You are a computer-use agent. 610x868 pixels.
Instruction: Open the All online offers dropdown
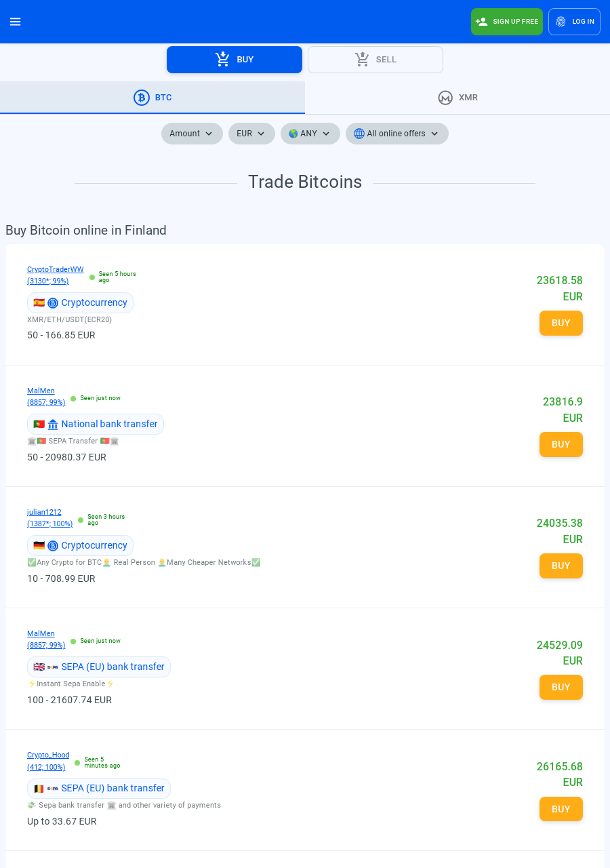click(x=397, y=134)
